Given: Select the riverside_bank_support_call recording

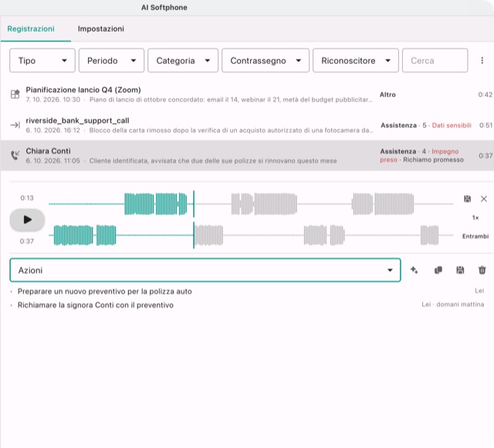Looking at the screenshot, I should 247,125.
